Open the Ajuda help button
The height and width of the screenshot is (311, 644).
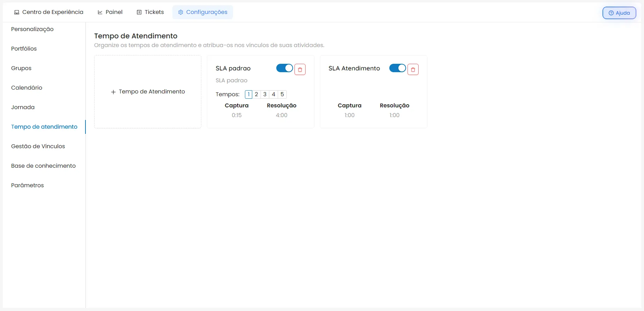coord(619,13)
